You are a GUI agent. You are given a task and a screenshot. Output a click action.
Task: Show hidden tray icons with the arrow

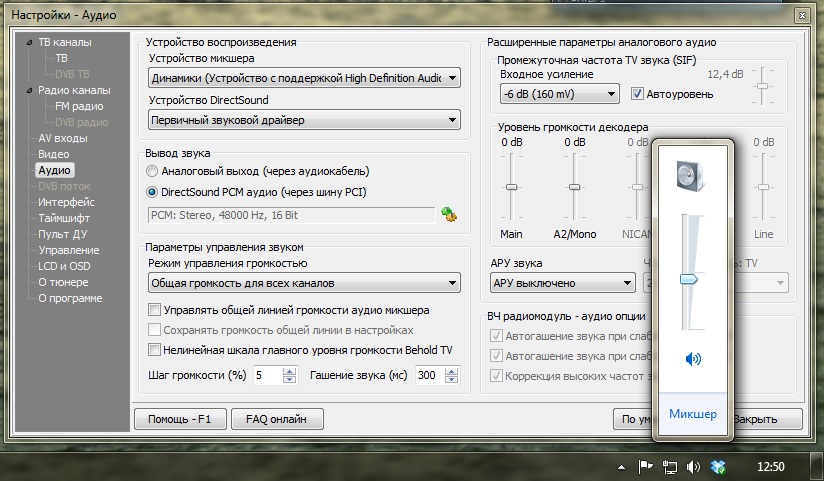coord(622,467)
